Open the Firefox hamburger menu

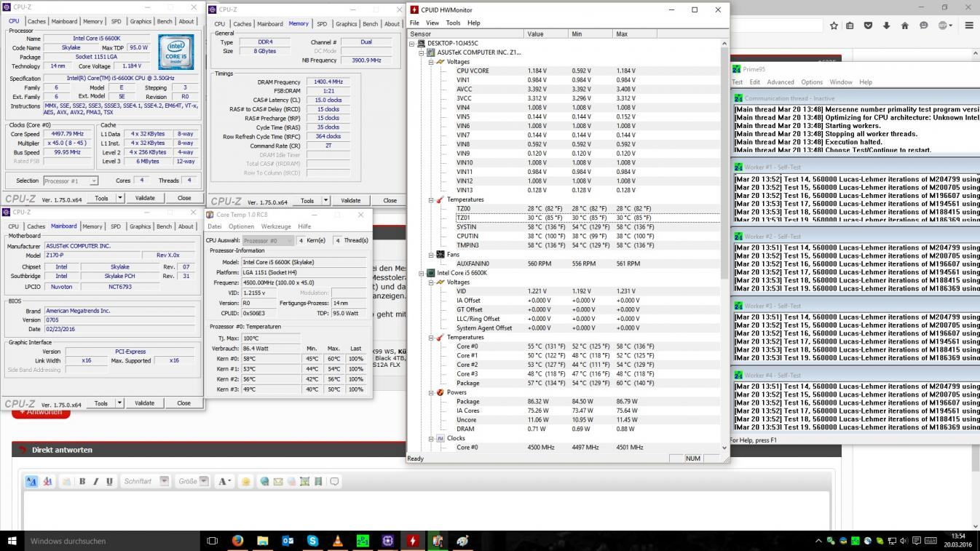pos(969,25)
